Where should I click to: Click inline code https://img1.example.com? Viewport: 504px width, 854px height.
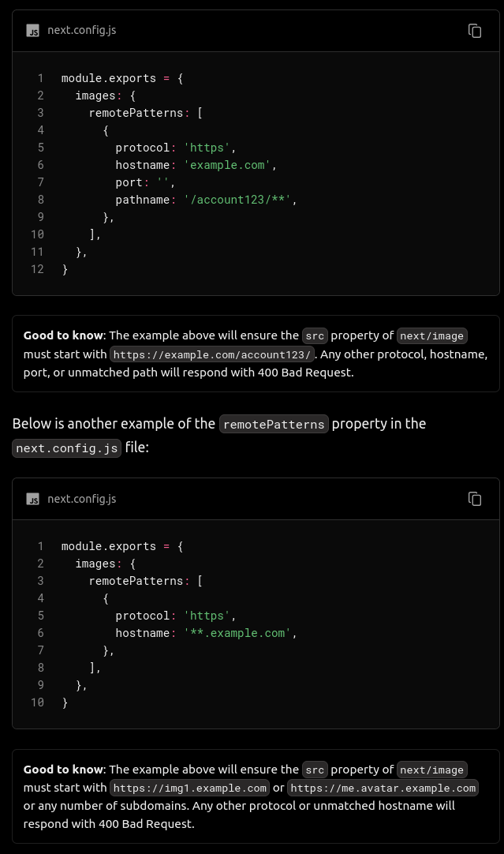pos(190,788)
